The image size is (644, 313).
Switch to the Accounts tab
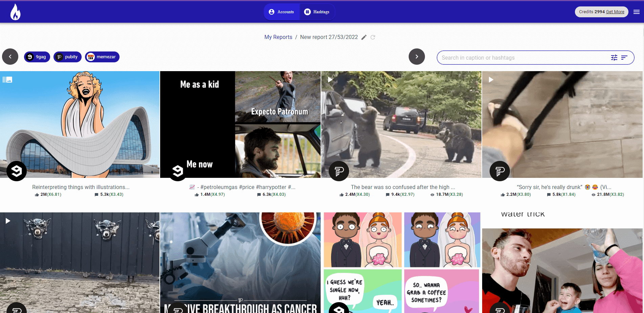(281, 12)
